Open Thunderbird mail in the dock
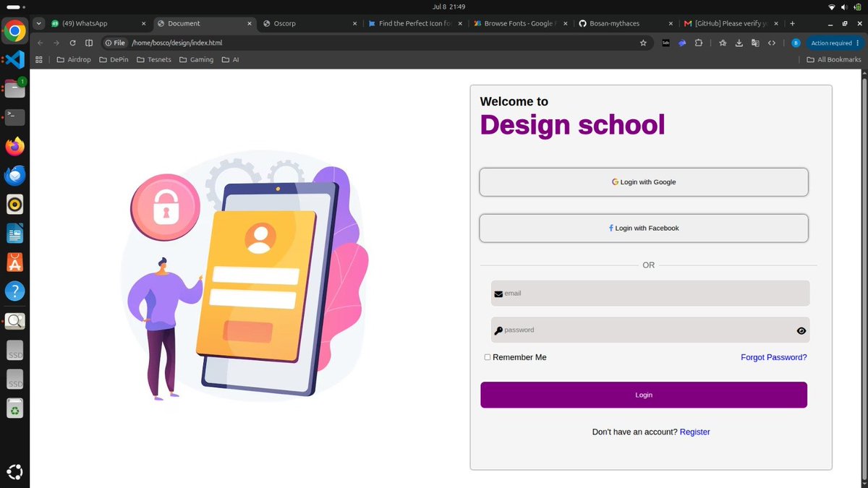Image resolution: width=868 pixels, height=488 pixels. coord(14,176)
